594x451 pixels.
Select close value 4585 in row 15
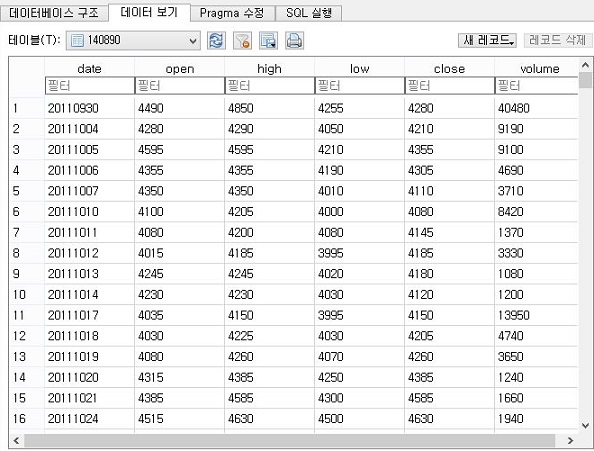coord(449,398)
